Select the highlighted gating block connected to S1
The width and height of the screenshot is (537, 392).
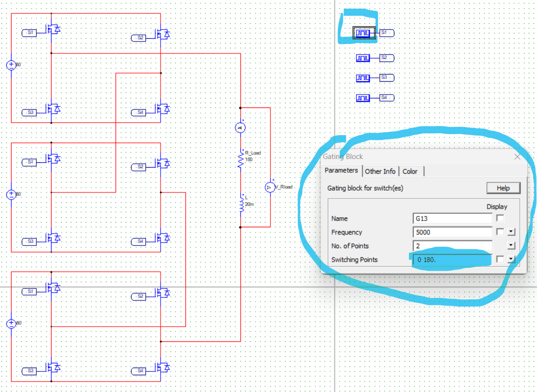click(x=363, y=32)
